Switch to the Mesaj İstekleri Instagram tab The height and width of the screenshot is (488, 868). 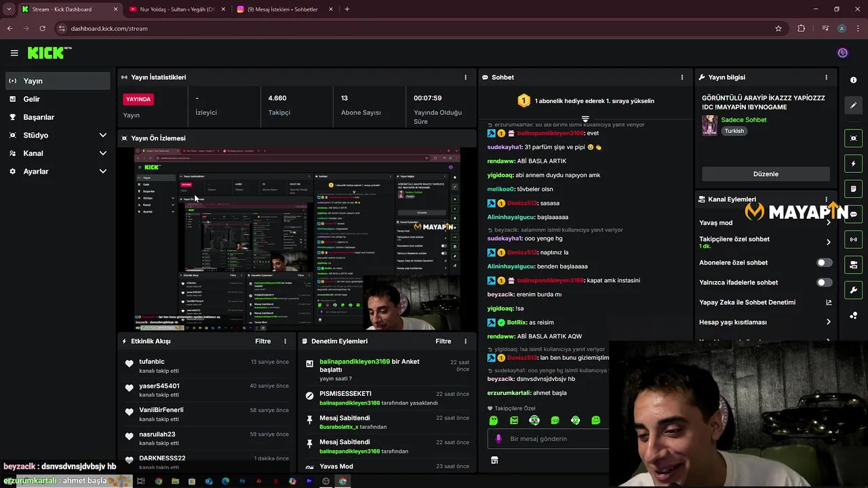pos(285,9)
